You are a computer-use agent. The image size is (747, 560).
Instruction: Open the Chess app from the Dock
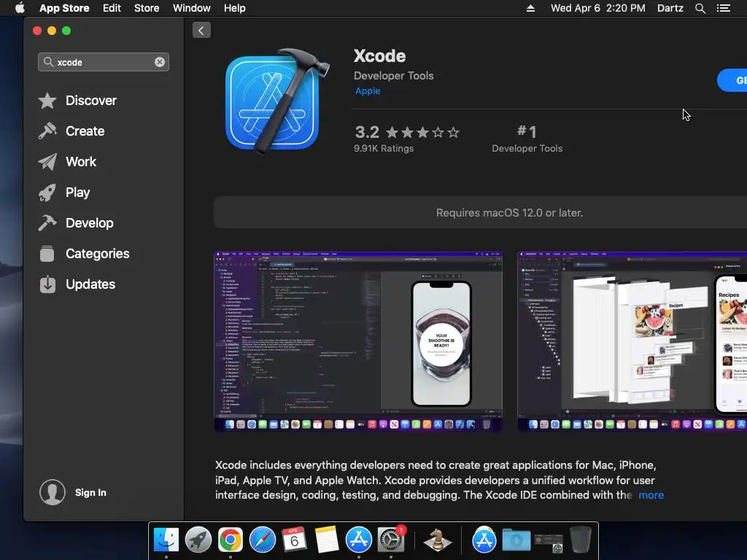(x=438, y=540)
